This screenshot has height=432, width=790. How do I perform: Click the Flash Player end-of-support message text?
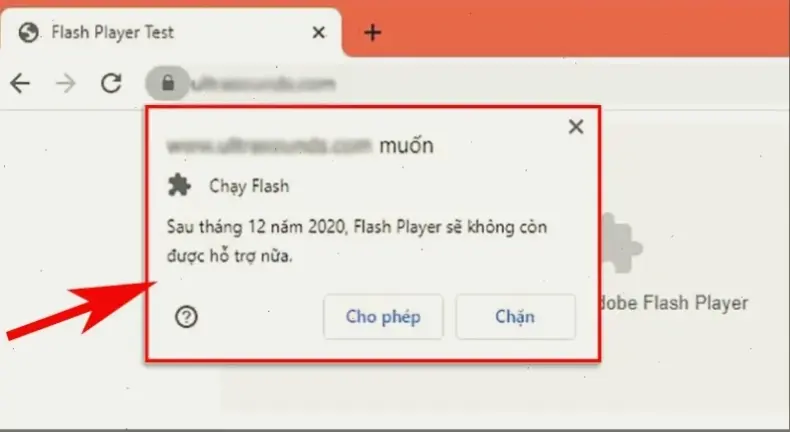click(357, 241)
